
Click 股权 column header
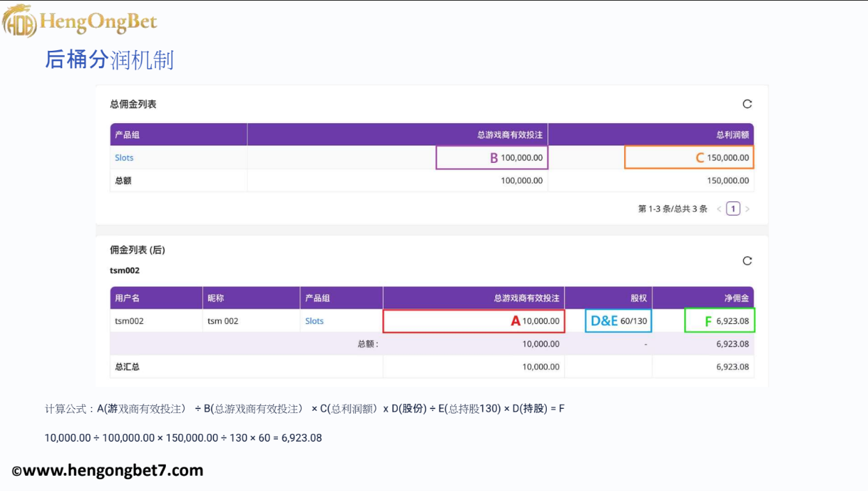638,298
